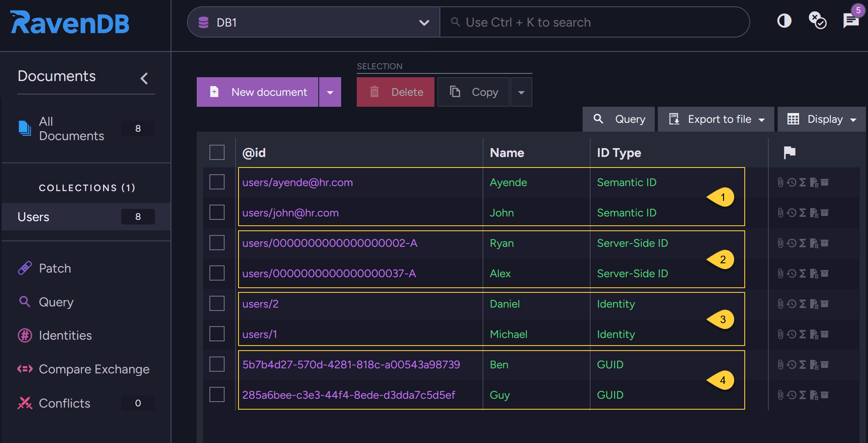Click the All Documents pages icon
868x443 pixels.
[24, 128]
